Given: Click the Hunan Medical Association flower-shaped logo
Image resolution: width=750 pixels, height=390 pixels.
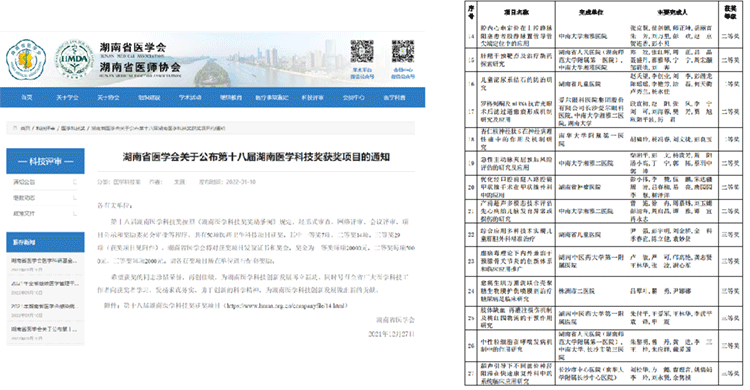Looking at the screenshot, I should 26,60.
